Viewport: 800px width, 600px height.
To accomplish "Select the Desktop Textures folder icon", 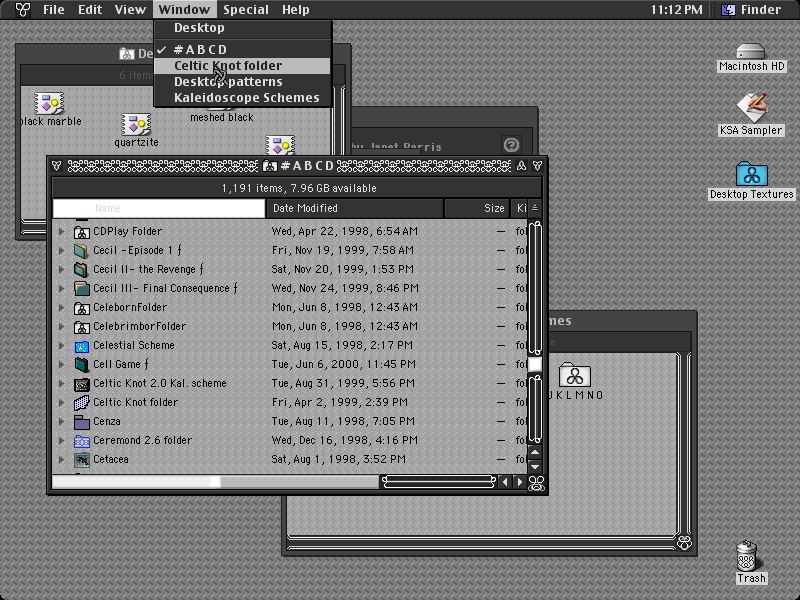I will [752, 174].
